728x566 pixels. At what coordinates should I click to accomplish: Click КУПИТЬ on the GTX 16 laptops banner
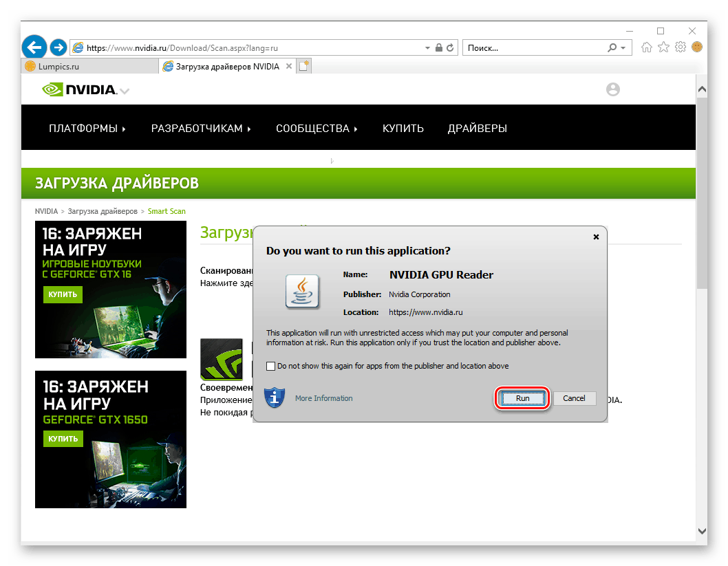[63, 294]
